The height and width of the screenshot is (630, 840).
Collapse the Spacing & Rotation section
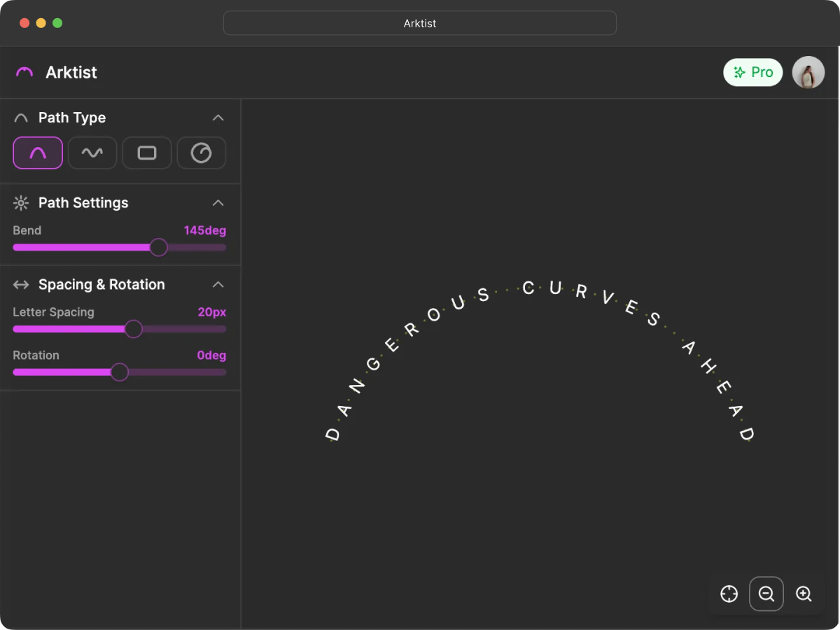point(218,284)
